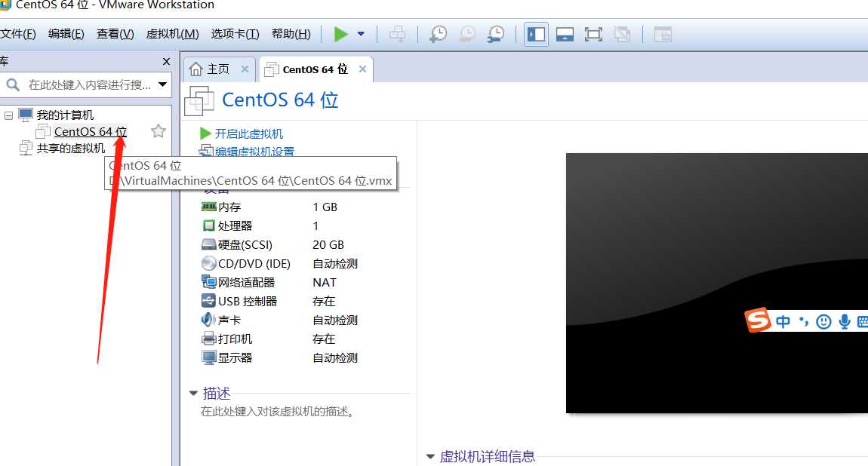Click the hard disk drive icon
868x466 pixels.
208,245
